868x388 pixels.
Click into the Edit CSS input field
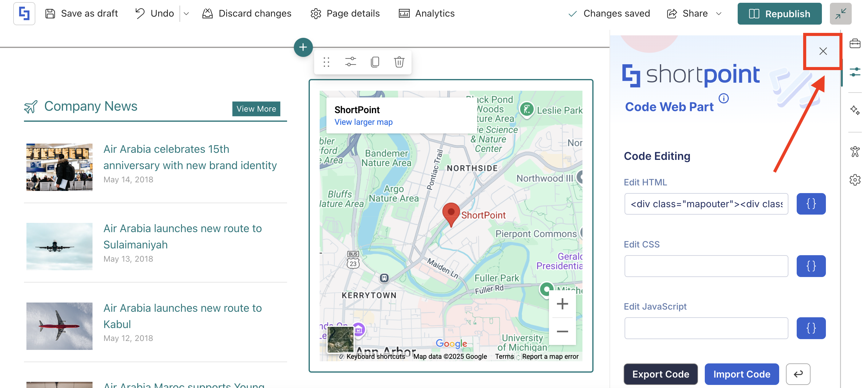tap(706, 266)
